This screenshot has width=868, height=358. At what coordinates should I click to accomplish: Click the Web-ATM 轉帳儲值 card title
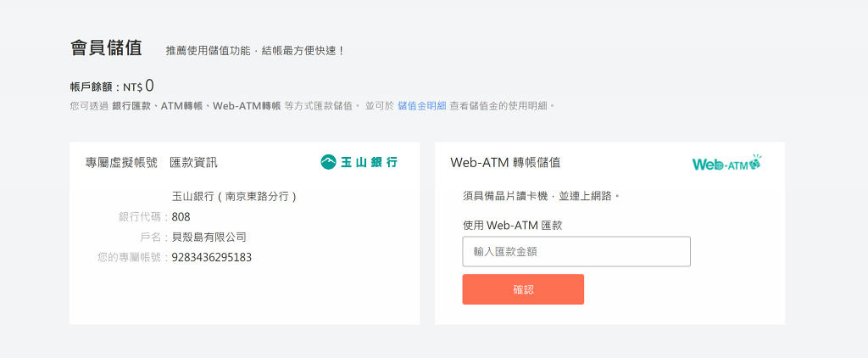click(x=505, y=162)
